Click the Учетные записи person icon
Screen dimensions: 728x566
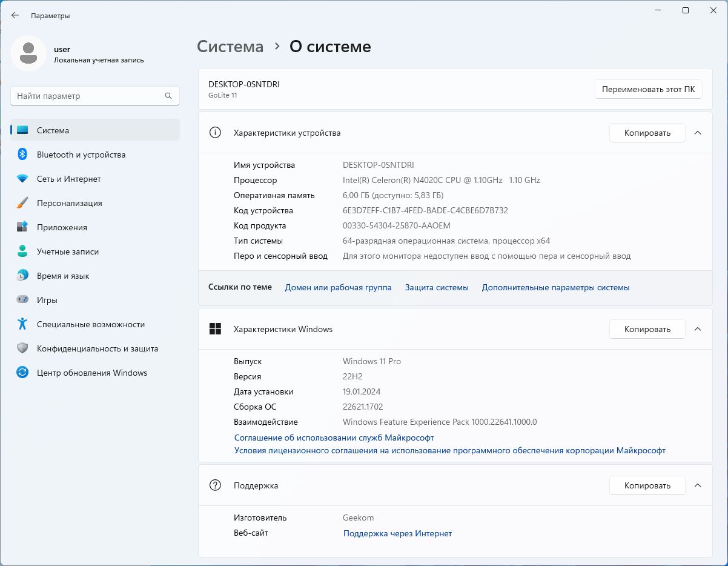[x=22, y=251]
